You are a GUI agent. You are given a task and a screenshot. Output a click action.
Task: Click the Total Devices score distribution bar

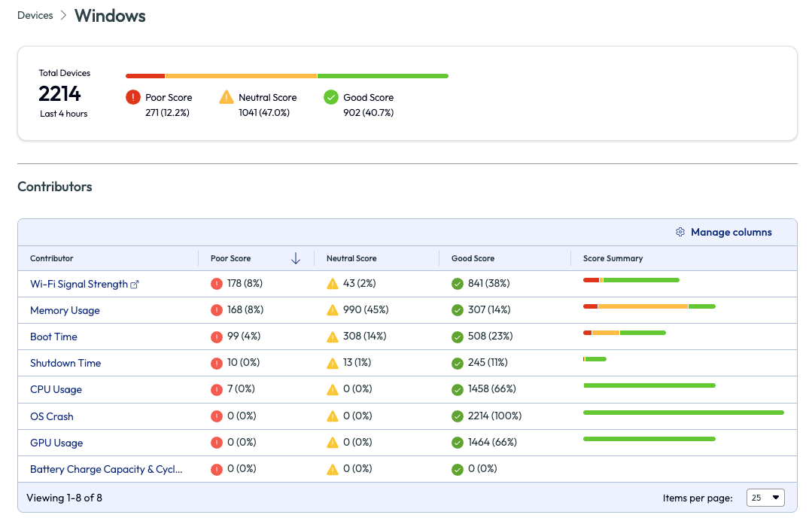coord(287,76)
